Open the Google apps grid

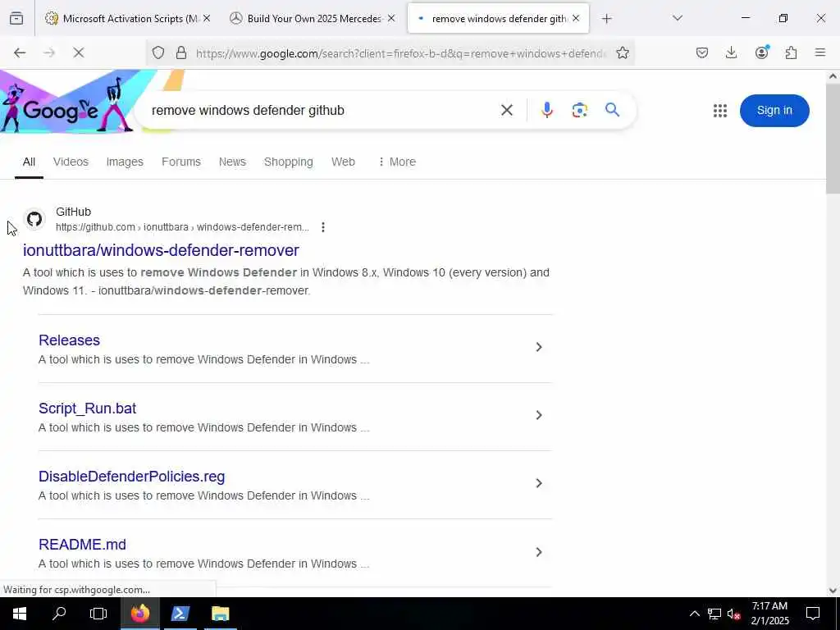tap(720, 111)
